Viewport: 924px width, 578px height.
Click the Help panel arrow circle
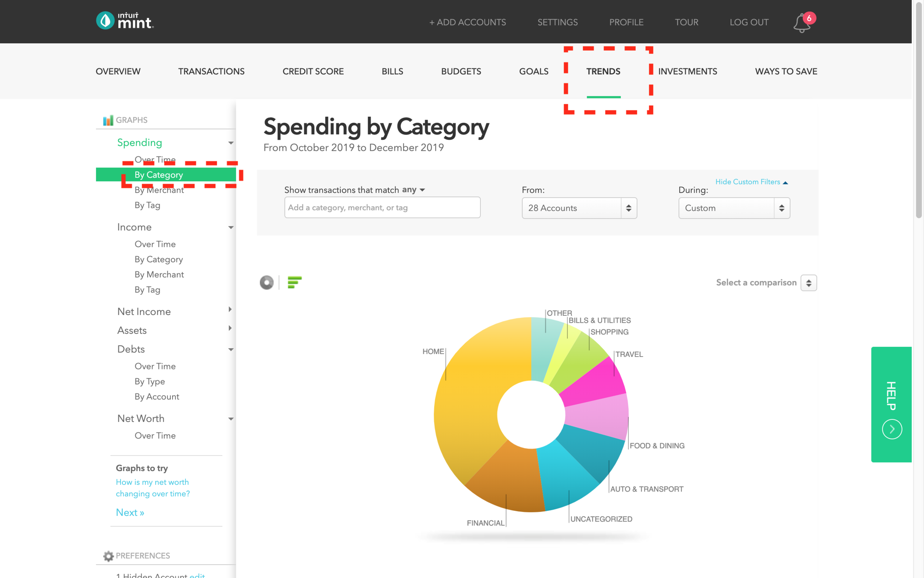pos(891,429)
